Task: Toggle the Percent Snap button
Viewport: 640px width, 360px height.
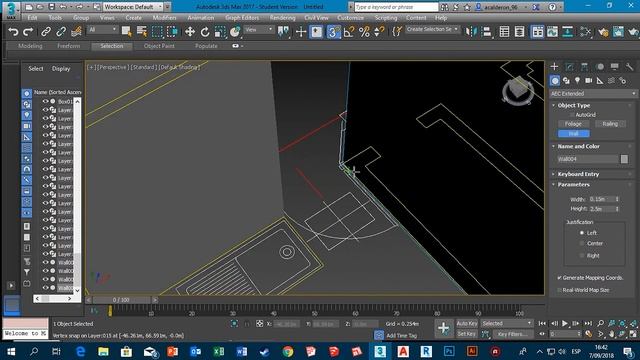Action: (364, 31)
